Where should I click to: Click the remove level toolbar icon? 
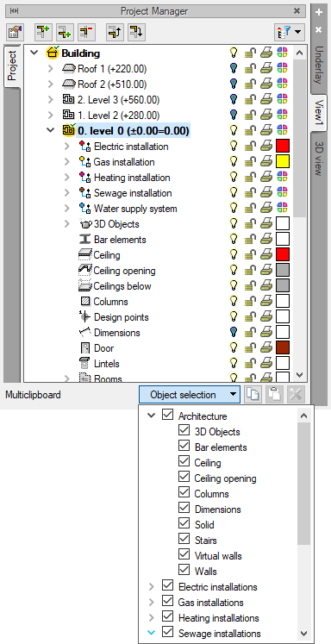86,32
